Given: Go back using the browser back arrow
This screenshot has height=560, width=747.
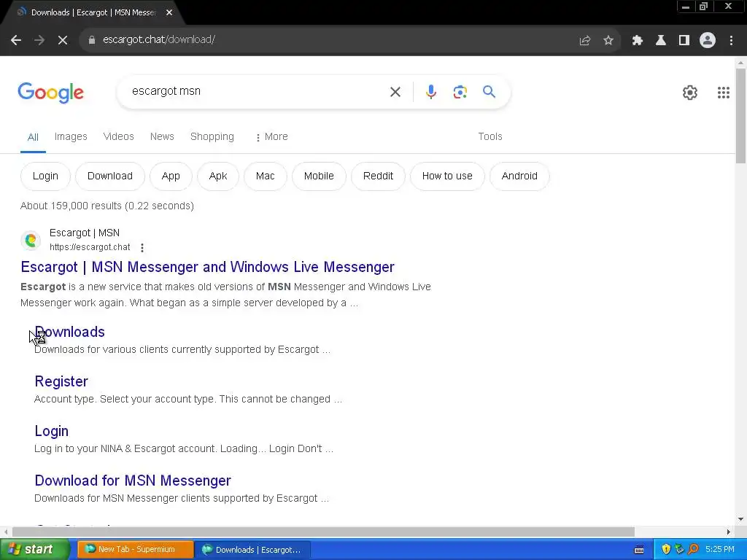Looking at the screenshot, I should tap(16, 40).
